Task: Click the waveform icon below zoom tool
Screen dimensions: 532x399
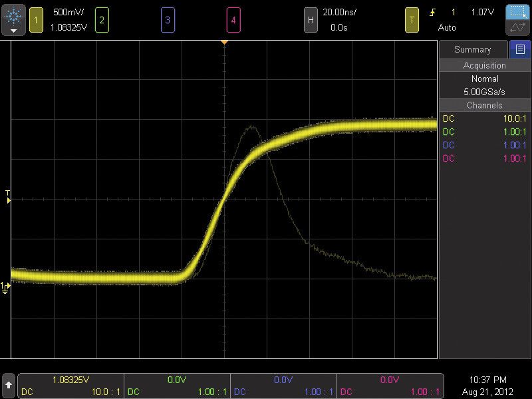Action: tap(517, 28)
